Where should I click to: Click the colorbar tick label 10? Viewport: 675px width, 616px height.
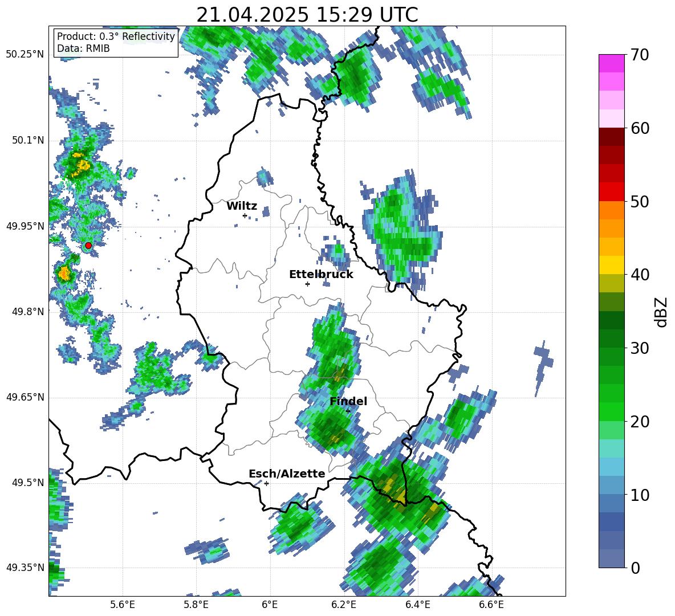pos(640,495)
